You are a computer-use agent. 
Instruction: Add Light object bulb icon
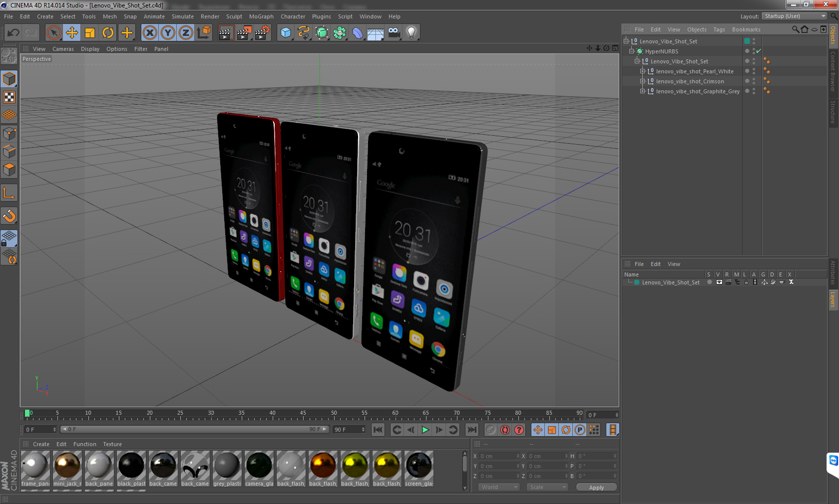pyautogui.click(x=412, y=33)
